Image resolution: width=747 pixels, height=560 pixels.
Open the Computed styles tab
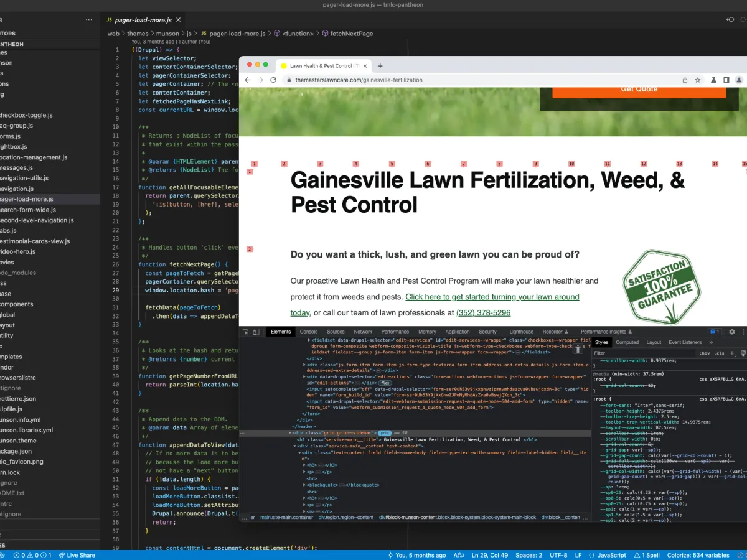click(627, 342)
